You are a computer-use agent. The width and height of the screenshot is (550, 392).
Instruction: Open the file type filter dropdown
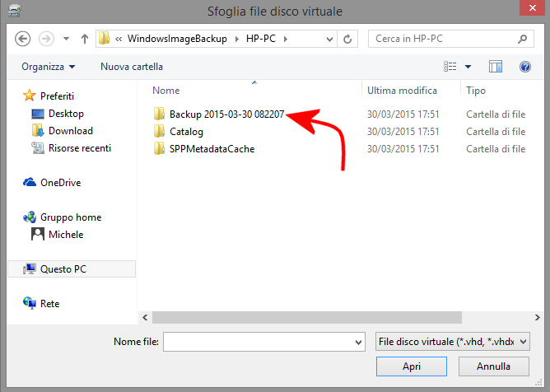coord(451,342)
